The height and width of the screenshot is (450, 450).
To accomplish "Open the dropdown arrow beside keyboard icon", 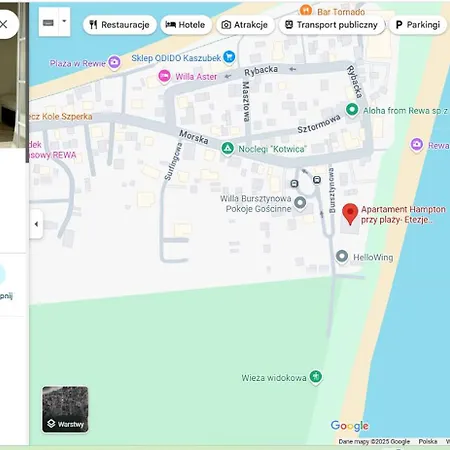I will (64, 22).
